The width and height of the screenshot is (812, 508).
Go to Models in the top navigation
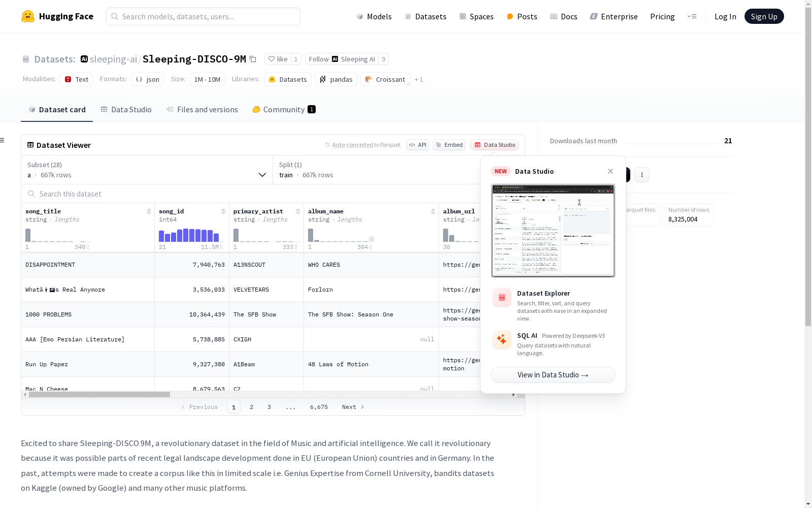(374, 16)
